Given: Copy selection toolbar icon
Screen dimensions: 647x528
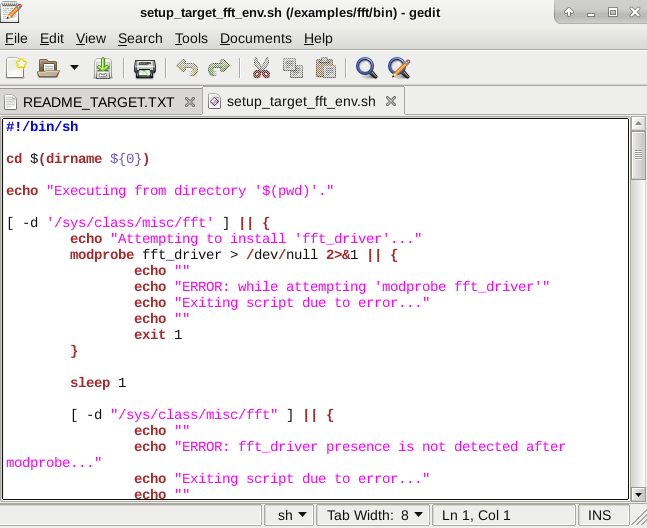Looking at the screenshot, I should [x=293, y=68].
